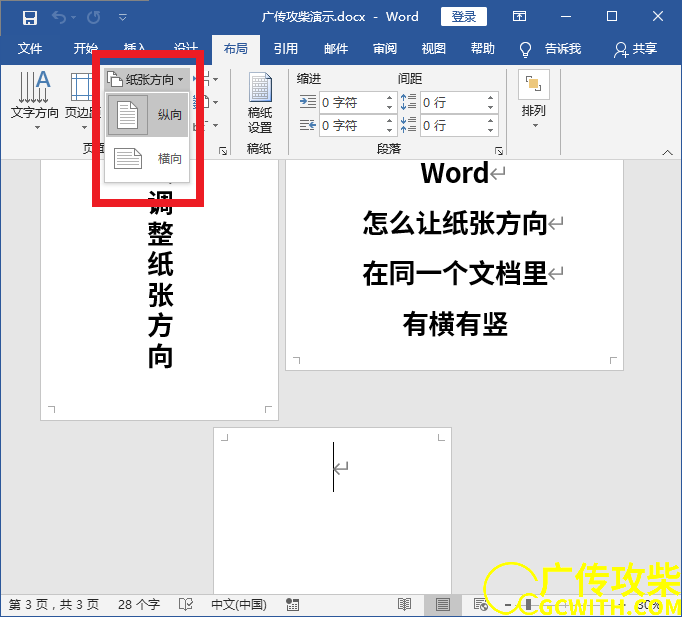682x617 pixels.
Task: Click the right indent icon
Action: pyautogui.click(x=308, y=126)
